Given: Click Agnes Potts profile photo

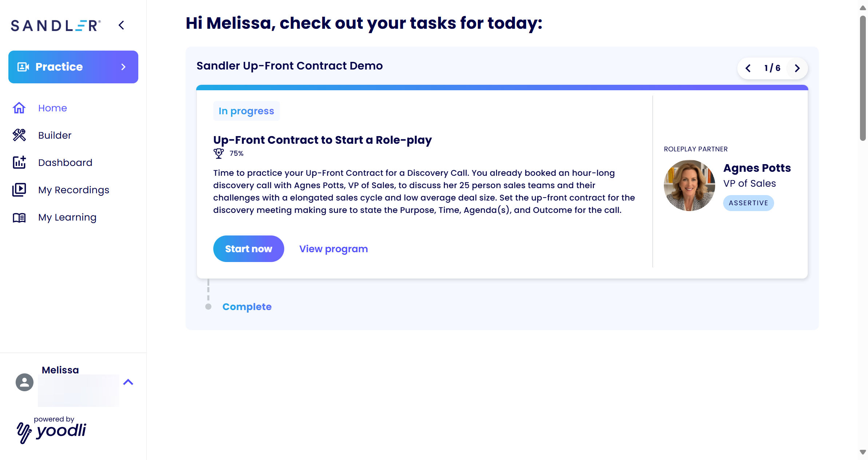Looking at the screenshot, I should 689,185.
